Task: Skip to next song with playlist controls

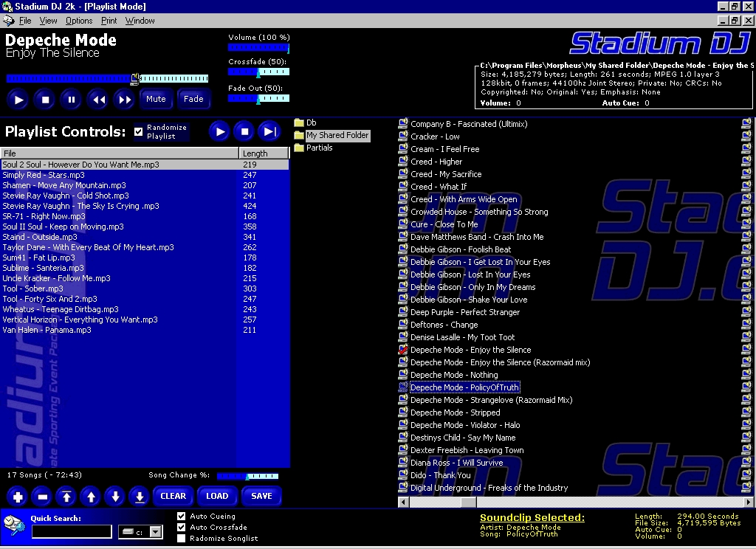Action: click(269, 131)
